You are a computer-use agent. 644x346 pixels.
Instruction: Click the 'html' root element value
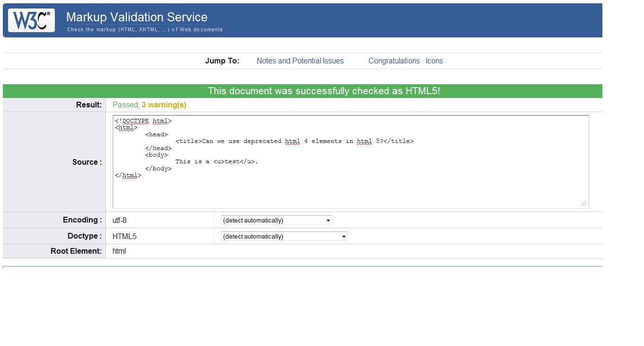tap(119, 251)
